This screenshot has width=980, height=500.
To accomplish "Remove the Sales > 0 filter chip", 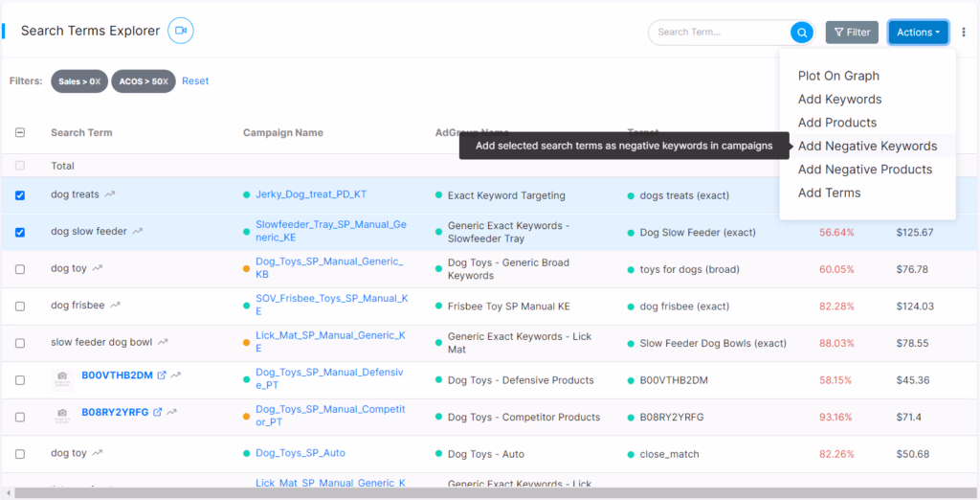I will (x=97, y=81).
